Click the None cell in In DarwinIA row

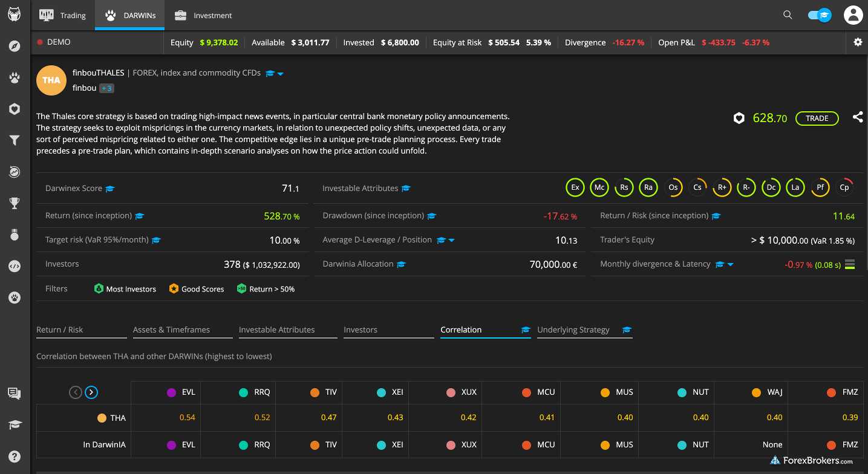coord(772,445)
